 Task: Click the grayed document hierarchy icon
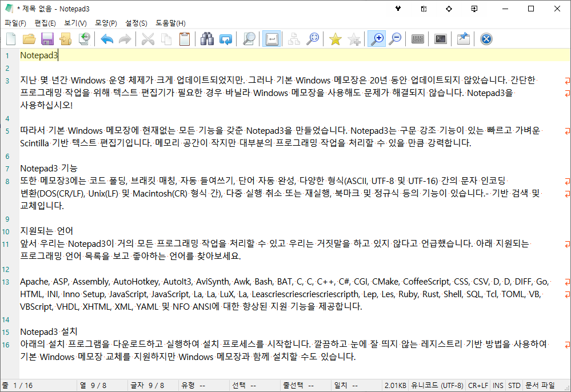pos(294,39)
